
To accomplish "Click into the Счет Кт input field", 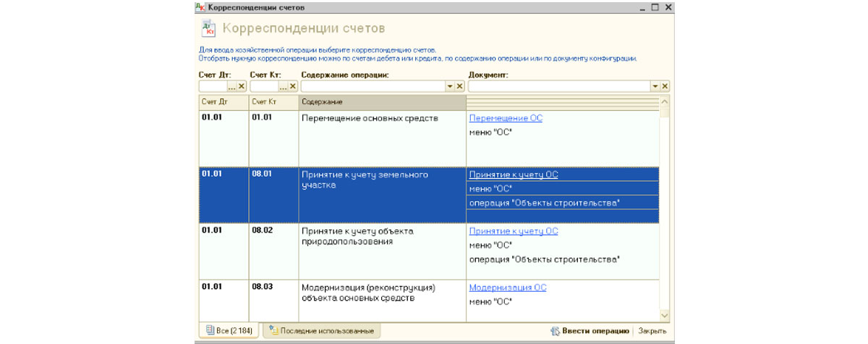I will (265, 86).
